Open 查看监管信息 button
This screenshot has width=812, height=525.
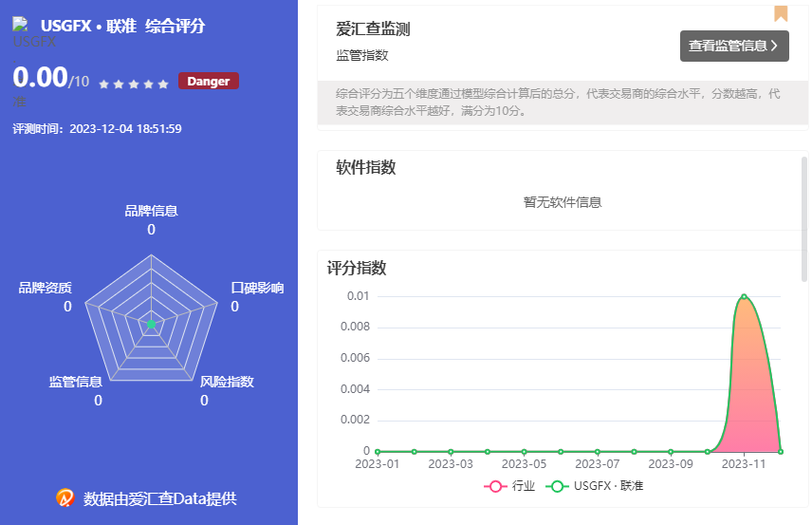(734, 46)
